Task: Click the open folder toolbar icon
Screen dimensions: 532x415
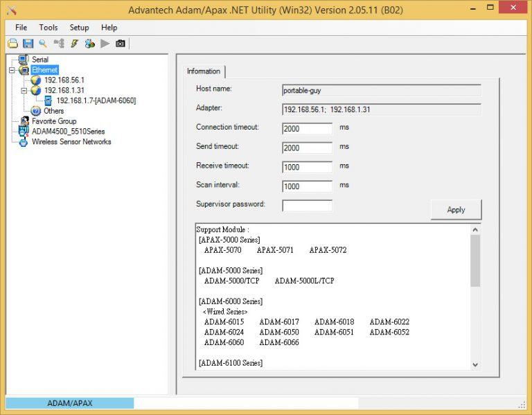Action: click(x=12, y=44)
